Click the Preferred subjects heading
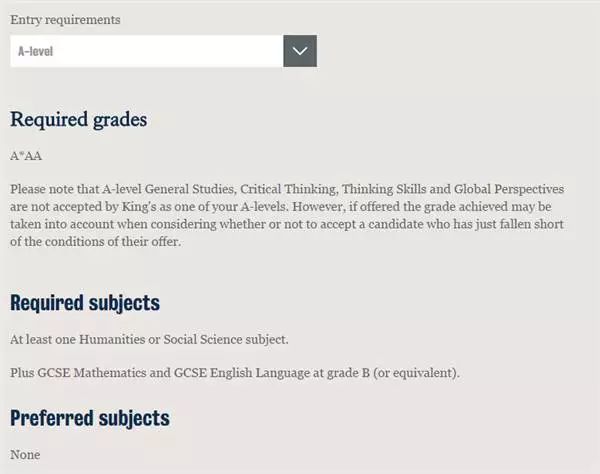Image resolution: width=600 pixels, height=474 pixels. (90, 418)
